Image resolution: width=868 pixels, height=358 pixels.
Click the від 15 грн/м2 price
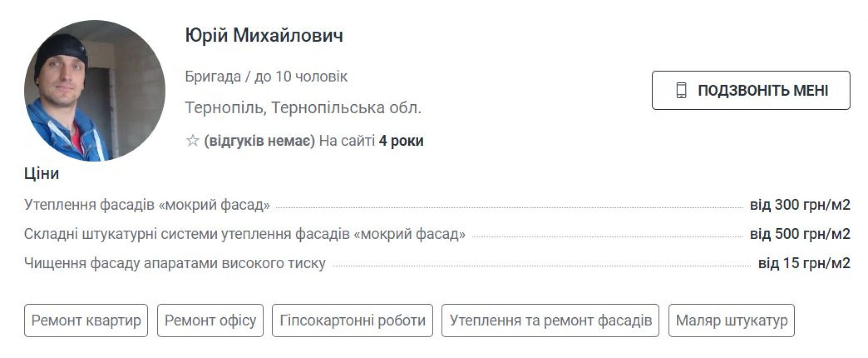tap(804, 263)
